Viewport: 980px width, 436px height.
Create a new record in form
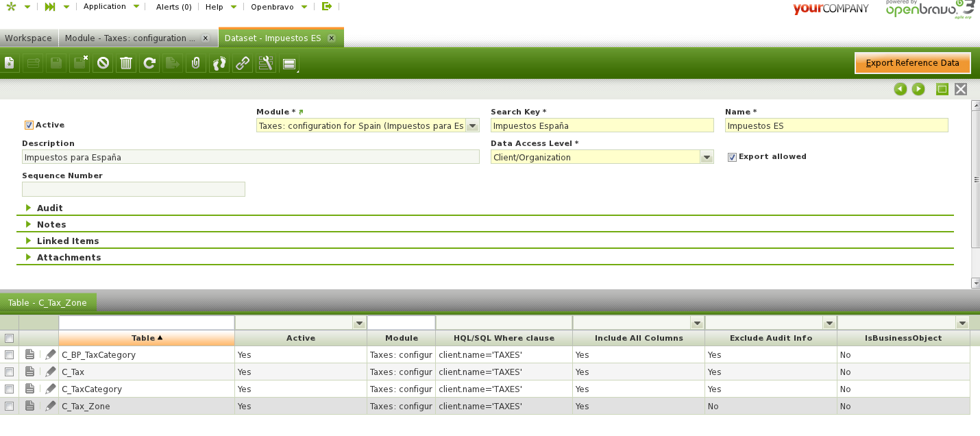pyautogui.click(x=10, y=64)
